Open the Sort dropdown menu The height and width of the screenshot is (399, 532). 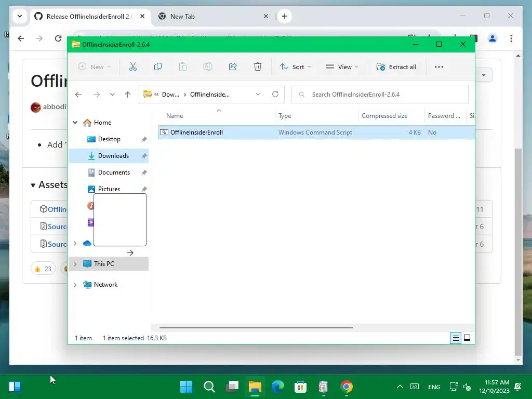(295, 67)
